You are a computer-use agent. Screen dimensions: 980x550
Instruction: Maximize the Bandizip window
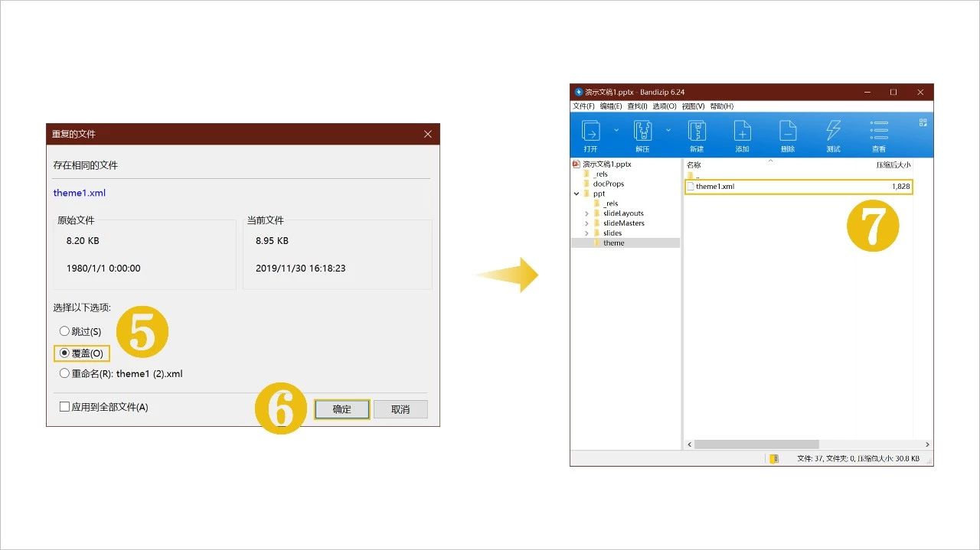click(x=893, y=92)
